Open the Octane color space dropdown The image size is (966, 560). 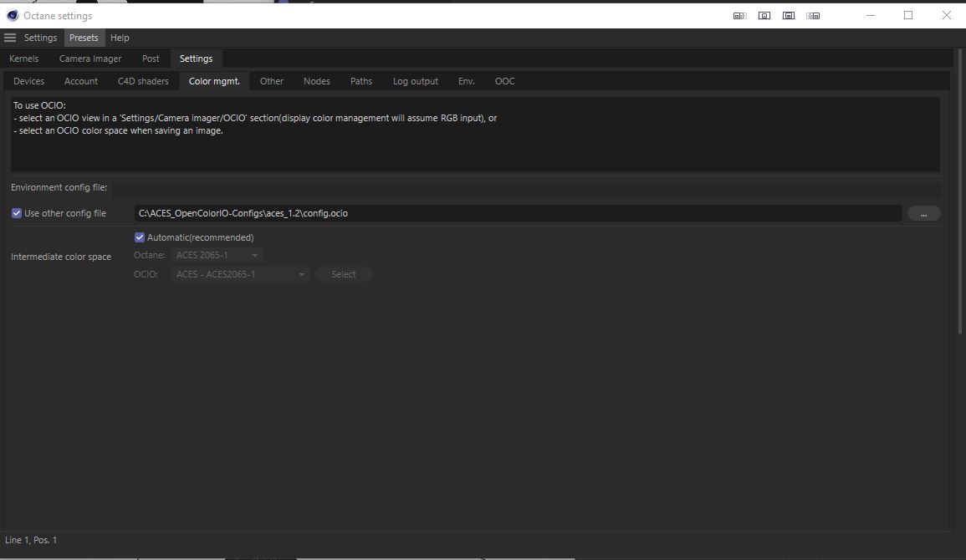tap(217, 255)
